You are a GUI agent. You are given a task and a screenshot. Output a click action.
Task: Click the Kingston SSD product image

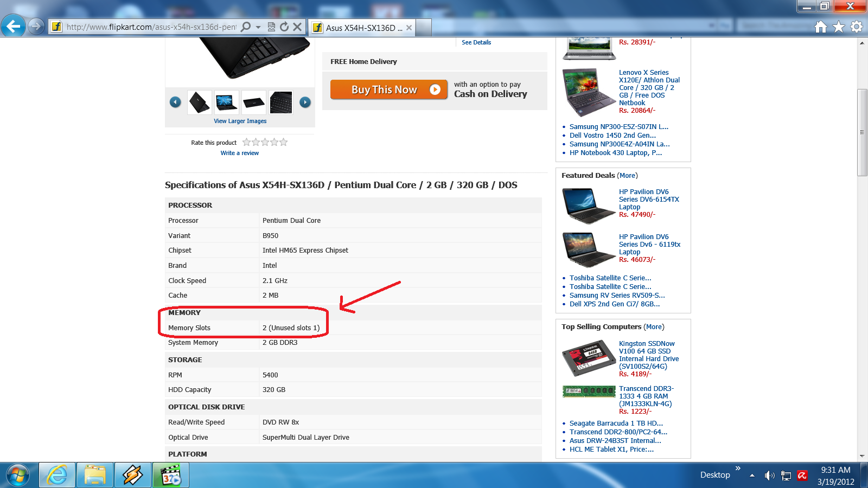click(x=589, y=358)
